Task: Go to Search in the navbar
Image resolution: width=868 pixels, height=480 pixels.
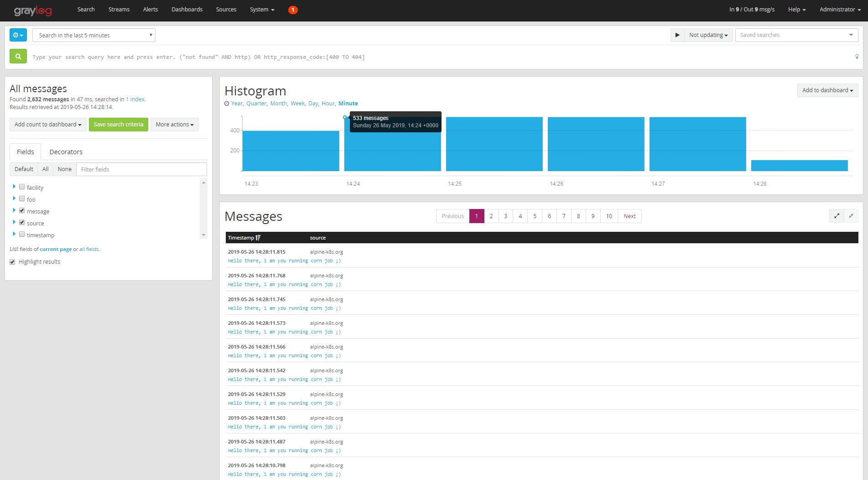Action: point(86,10)
